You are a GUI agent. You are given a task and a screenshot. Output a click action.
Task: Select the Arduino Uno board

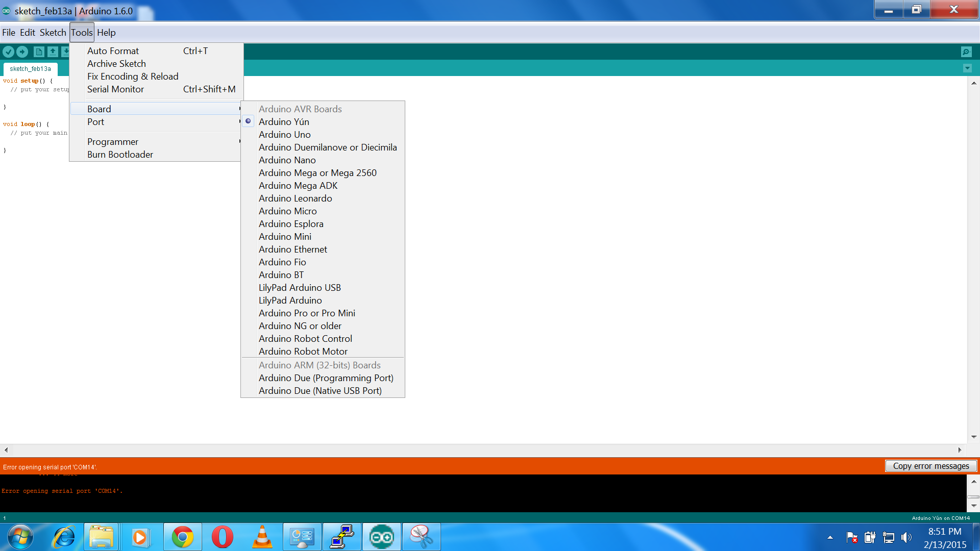tap(284, 135)
